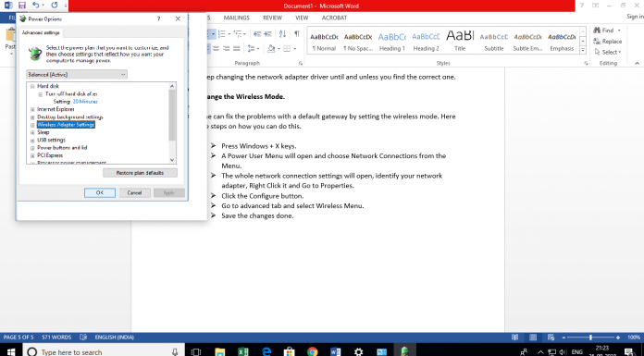The image size is (644, 356).
Task: Click the Save icon in quick access toolbar
Action: pos(22,6)
